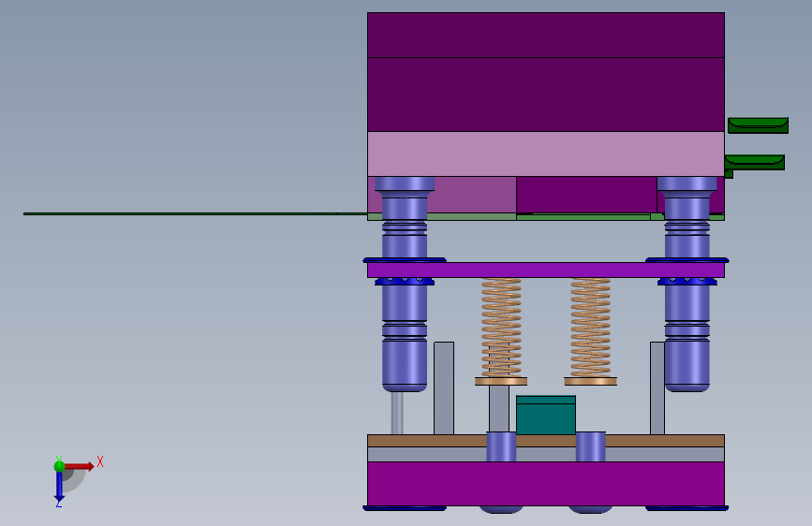Select the long thin green strip extending left
Image resolution: width=812 pixels, height=526 pixels.
point(195,213)
